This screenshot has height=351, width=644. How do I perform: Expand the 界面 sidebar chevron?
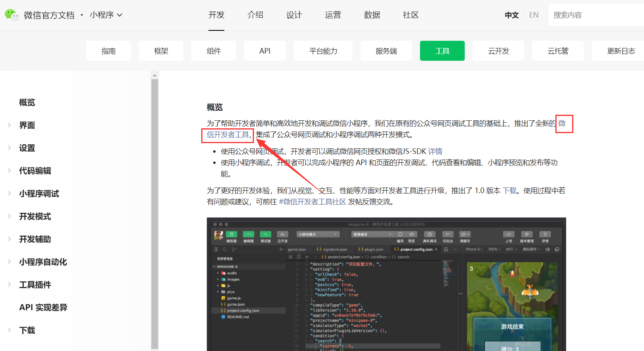[9, 125]
